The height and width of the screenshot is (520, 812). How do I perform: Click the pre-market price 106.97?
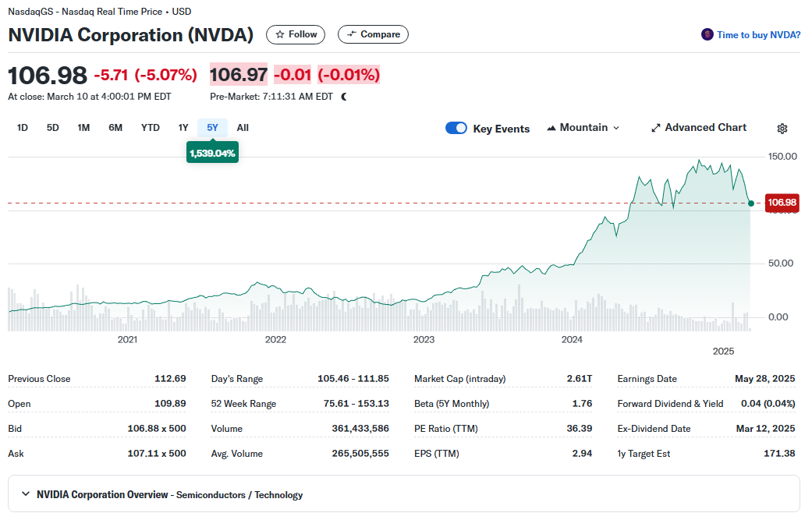click(x=239, y=75)
